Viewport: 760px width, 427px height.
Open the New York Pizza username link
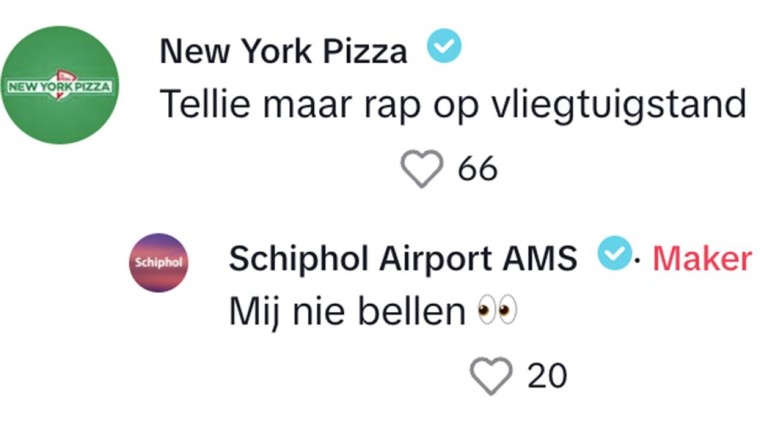[x=283, y=51]
